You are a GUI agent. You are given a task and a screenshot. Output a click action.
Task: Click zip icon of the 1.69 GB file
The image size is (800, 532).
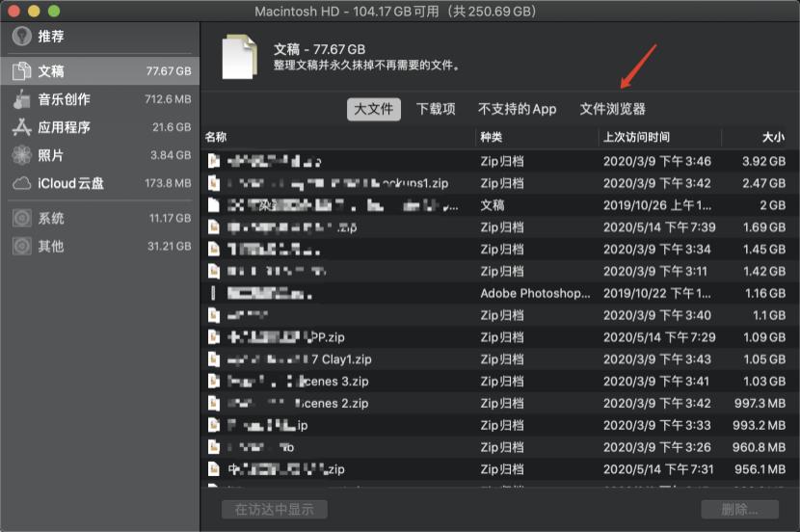pos(214,227)
